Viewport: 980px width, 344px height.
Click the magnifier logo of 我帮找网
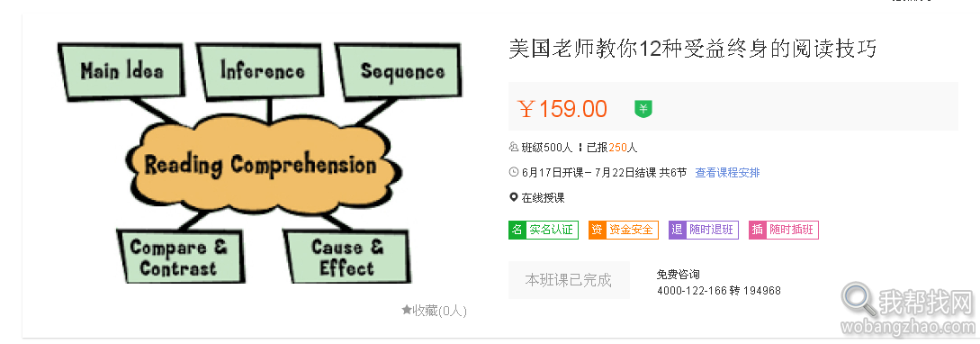(859, 300)
